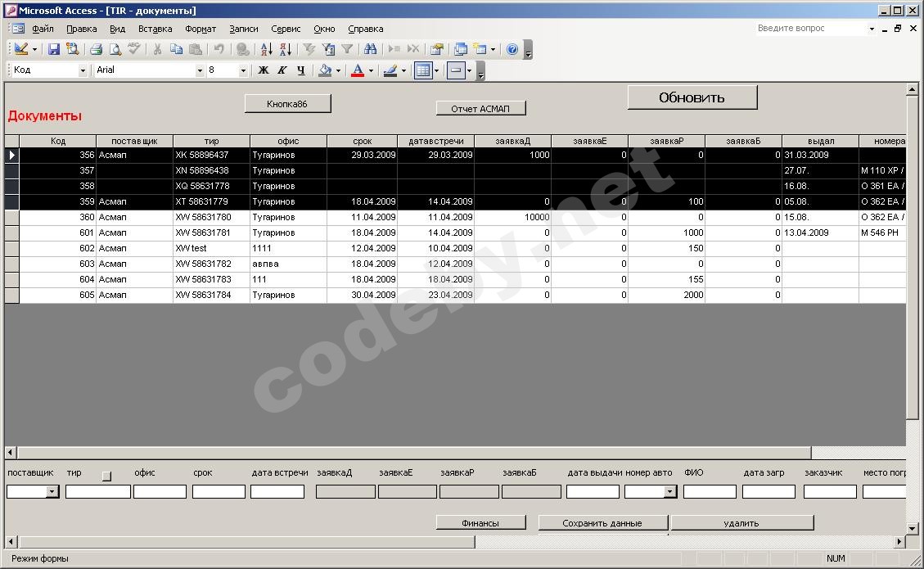This screenshot has width=924, height=569.
Task: Expand the View mode dropdown arrow
Action: [34, 49]
